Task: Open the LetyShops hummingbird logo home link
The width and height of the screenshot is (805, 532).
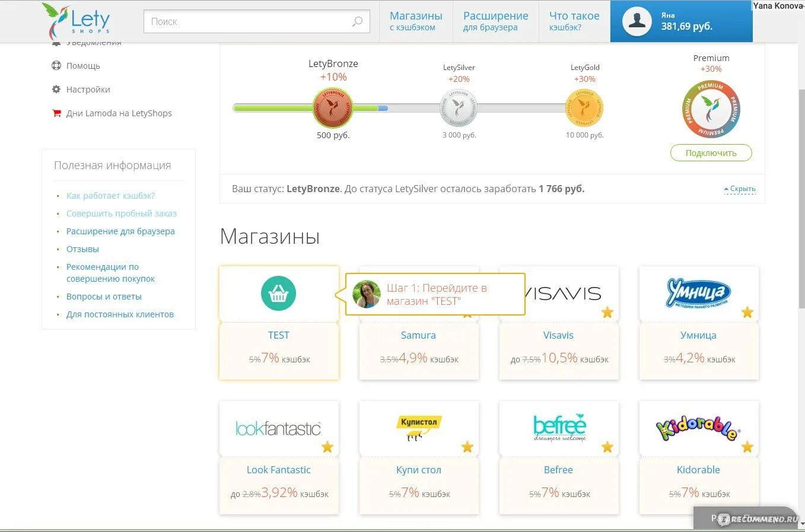Action: click(76, 21)
